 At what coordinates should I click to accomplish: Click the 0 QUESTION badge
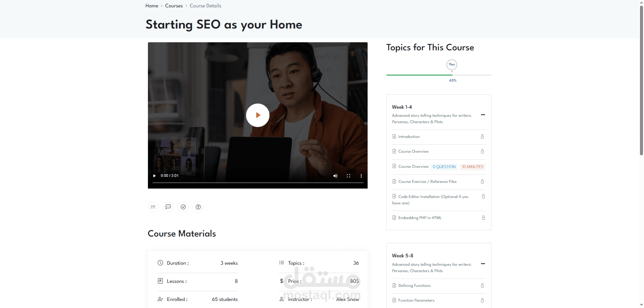click(x=444, y=167)
